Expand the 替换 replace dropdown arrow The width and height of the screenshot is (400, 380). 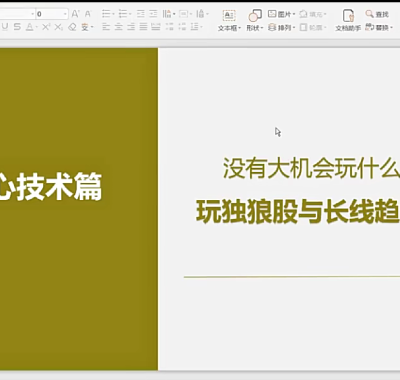[x=391, y=28]
